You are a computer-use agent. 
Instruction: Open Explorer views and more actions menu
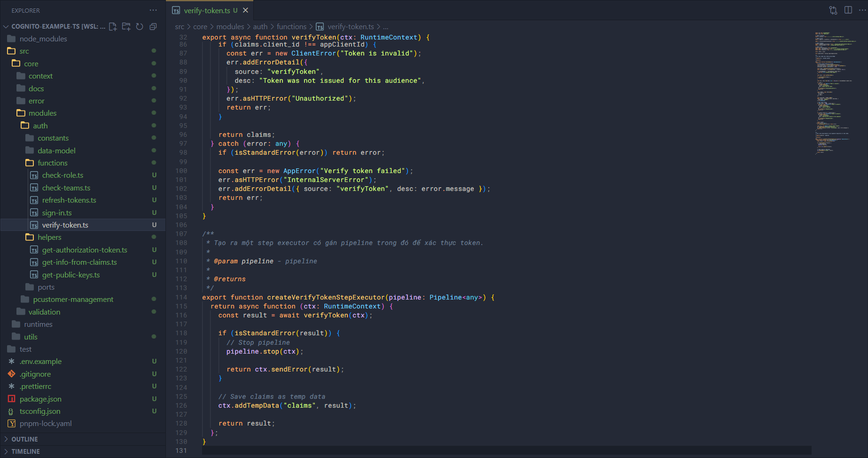(153, 10)
